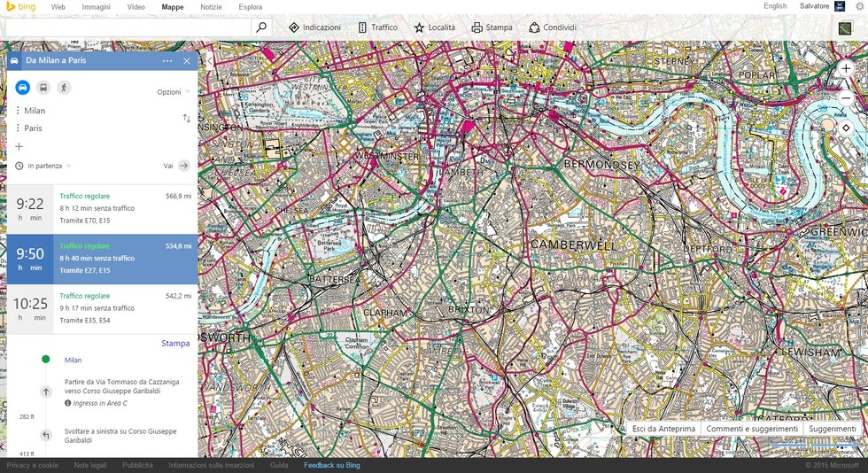Zoom in the map
868x473 pixels.
846,69
